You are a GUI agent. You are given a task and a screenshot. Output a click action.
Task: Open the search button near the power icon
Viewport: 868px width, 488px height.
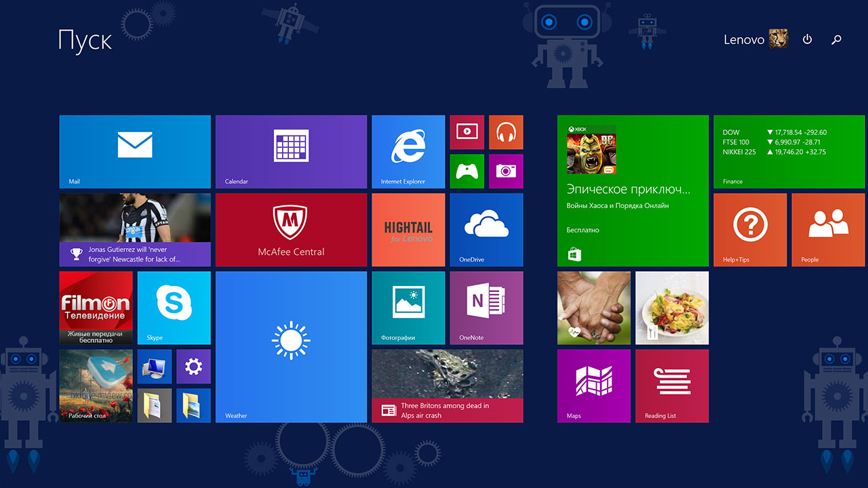pos(836,39)
